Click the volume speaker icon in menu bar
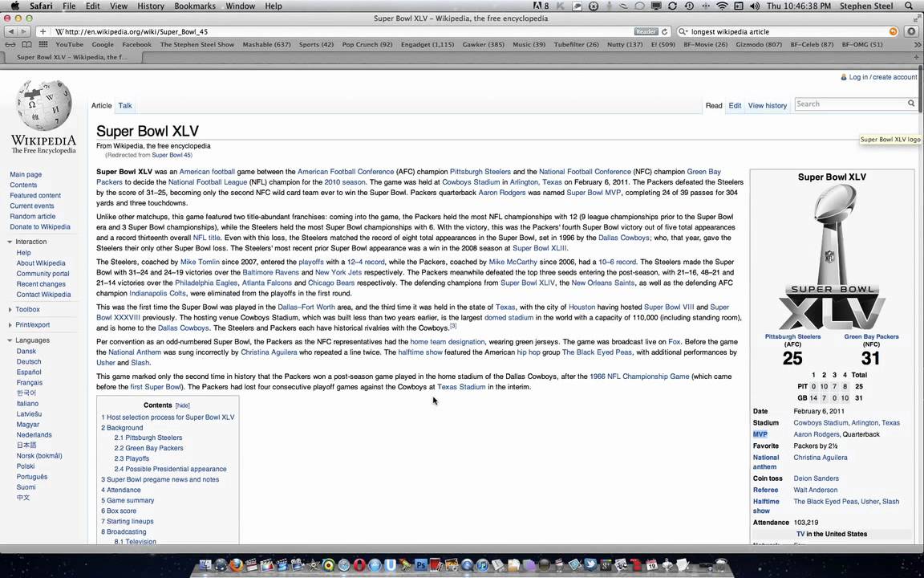The height and width of the screenshot is (578, 924). [755, 6]
